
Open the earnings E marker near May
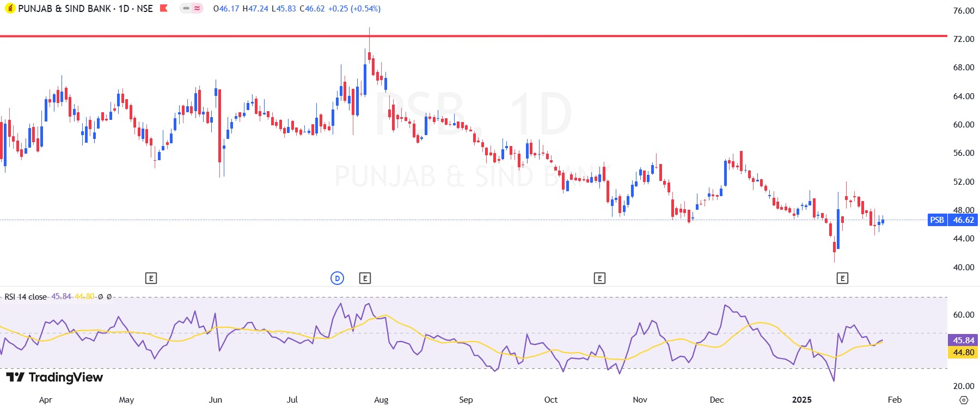pyautogui.click(x=151, y=278)
